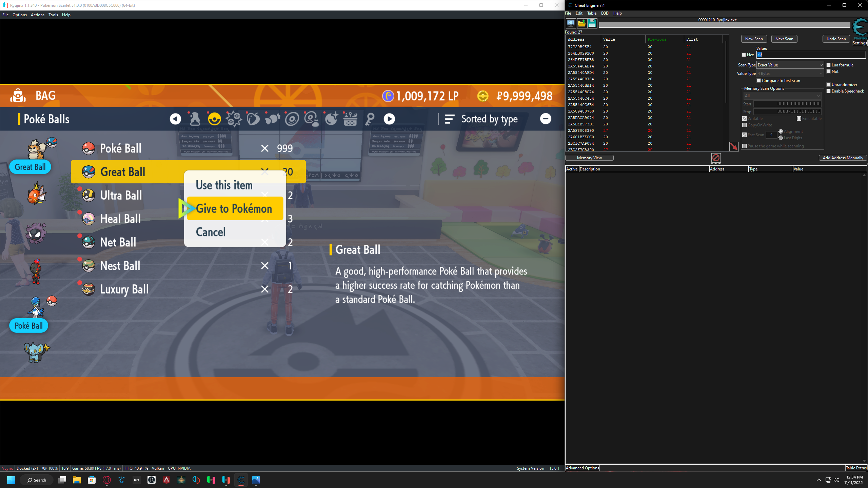Select the Last Digits radio button
The image size is (868, 488).
pos(781,138)
